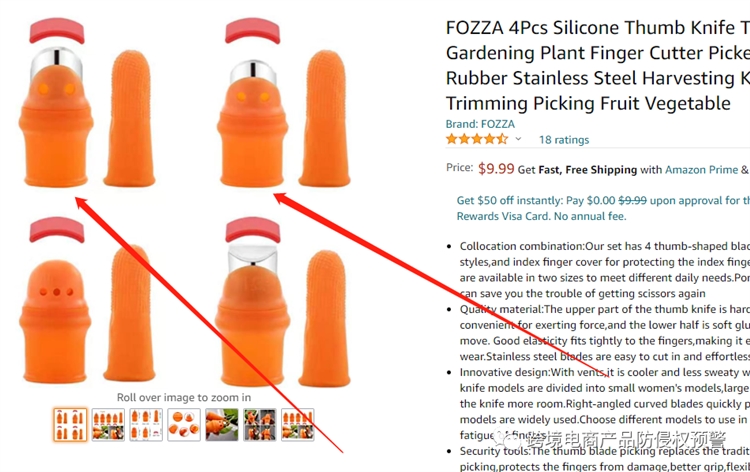Click the $9.99 price
This screenshot has width=750, height=472.
click(x=496, y=169)
